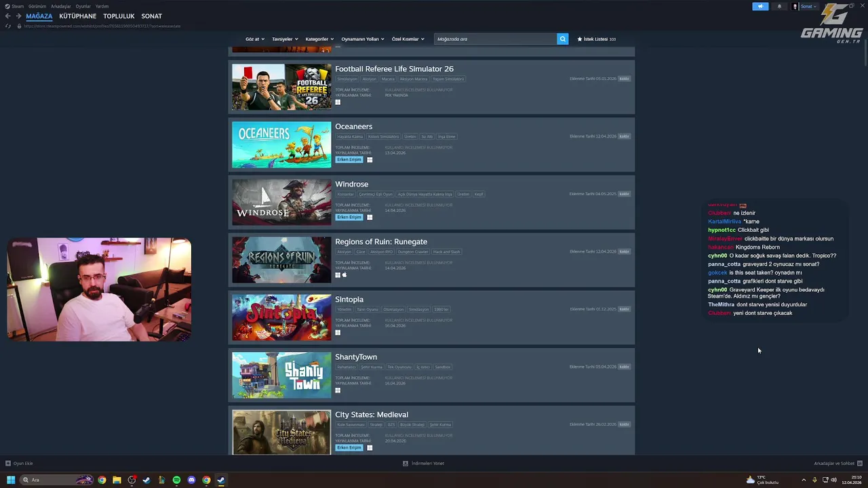Screen dimensions: 868x488
Task: Open the City States: Medieval title link
Action: (372, 415)
